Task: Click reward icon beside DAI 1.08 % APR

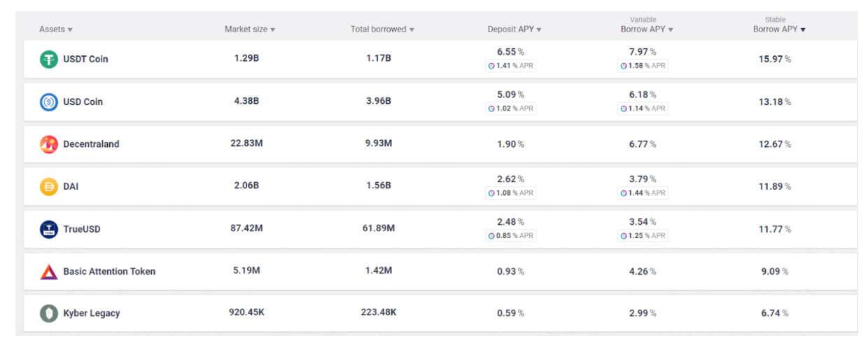Action: (491, 193)
